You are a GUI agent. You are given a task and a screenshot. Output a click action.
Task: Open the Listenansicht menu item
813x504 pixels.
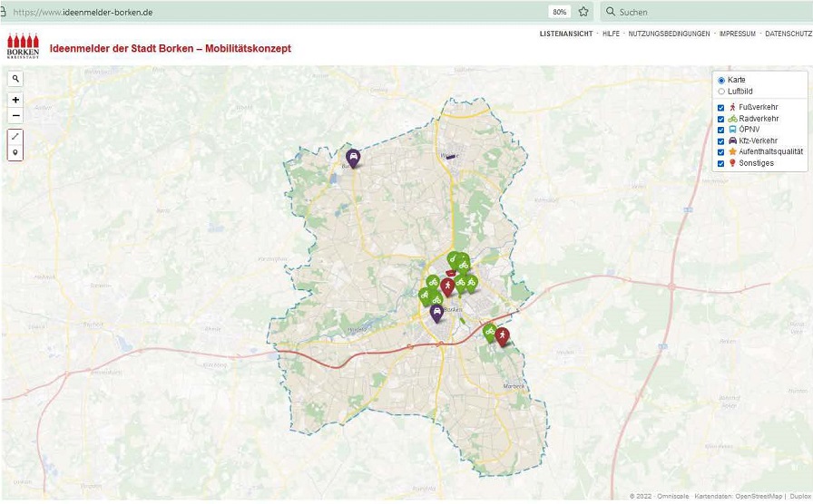566,34
